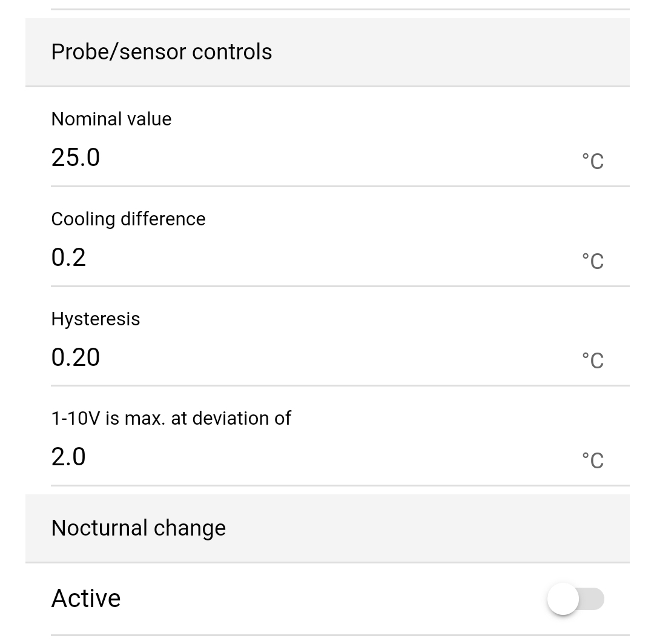Click the °C unit beside 1-10V deviation
This screenshot has height=644, width=654.
point(592,460)
